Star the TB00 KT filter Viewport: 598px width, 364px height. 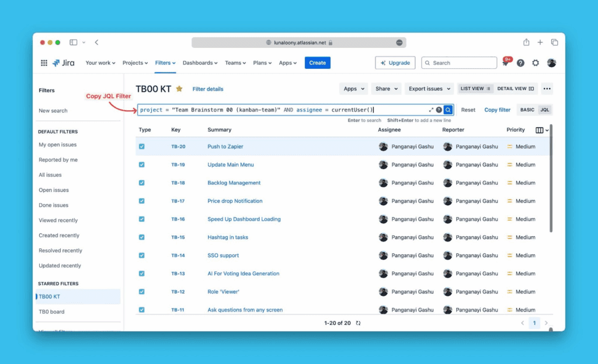pyautogui.click(x=180, y=88)
